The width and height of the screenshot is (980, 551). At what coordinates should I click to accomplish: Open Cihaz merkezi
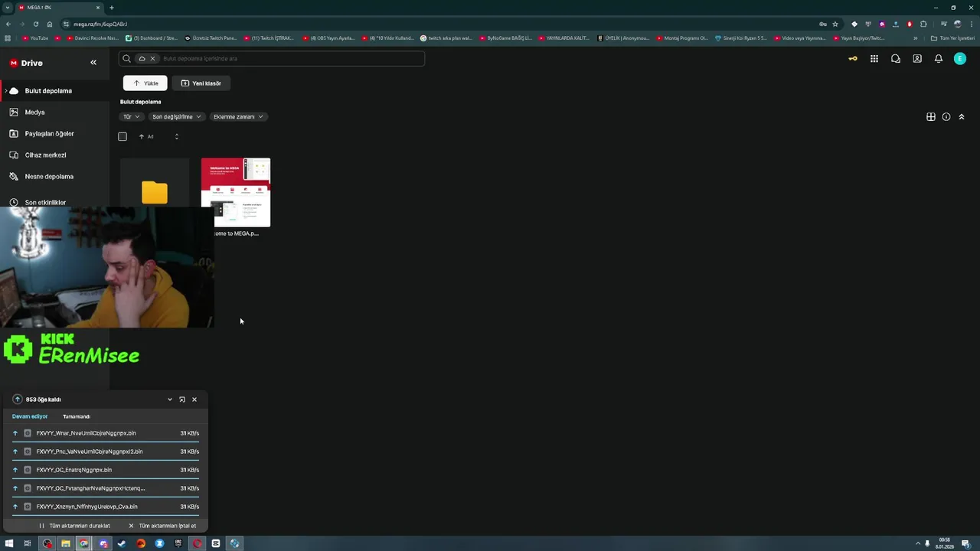(x=55, y=155)
